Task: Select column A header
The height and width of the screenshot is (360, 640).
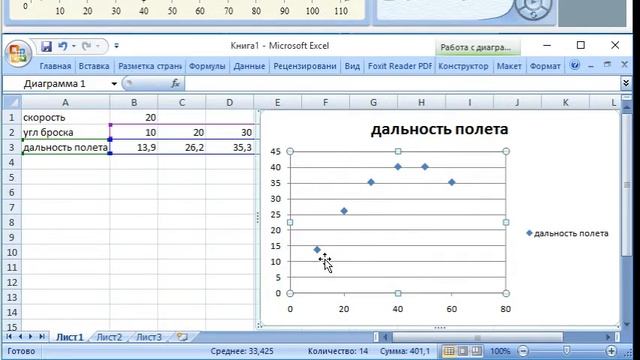Action: tap(65, 102)
